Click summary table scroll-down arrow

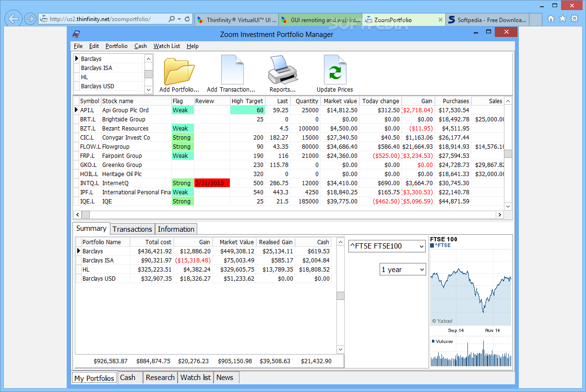pos(340,349)
